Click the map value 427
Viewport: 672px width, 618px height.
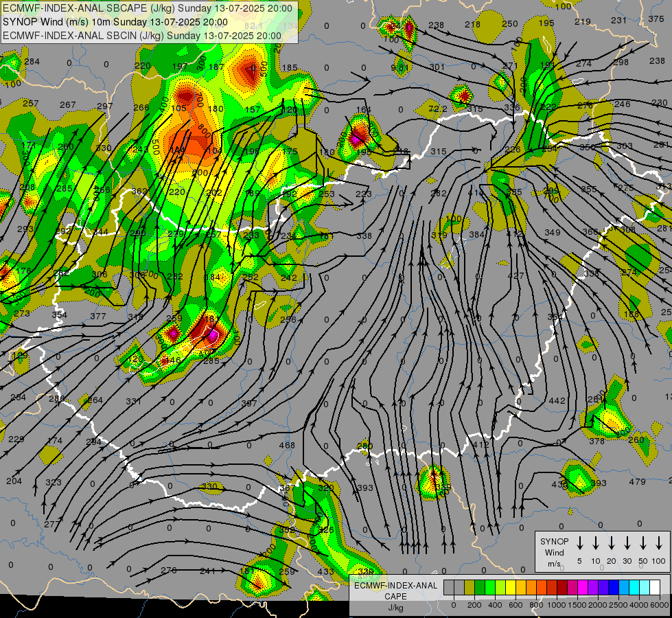click(x=515, y=276)
